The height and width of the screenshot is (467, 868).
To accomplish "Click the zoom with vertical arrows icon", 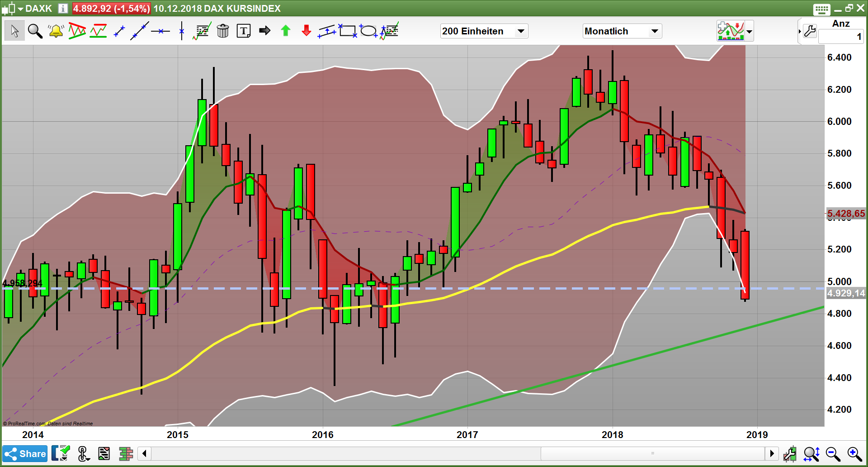I will coord(812,454).
